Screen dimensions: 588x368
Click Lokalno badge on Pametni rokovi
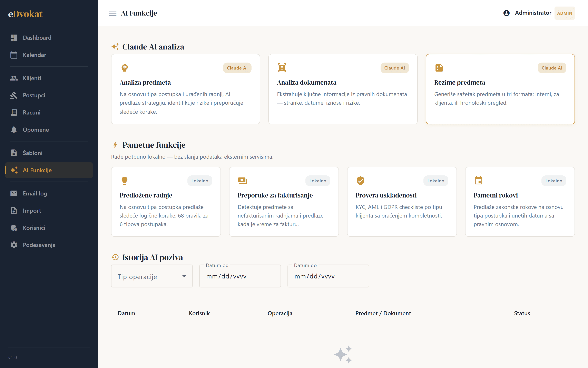(554, 181)
